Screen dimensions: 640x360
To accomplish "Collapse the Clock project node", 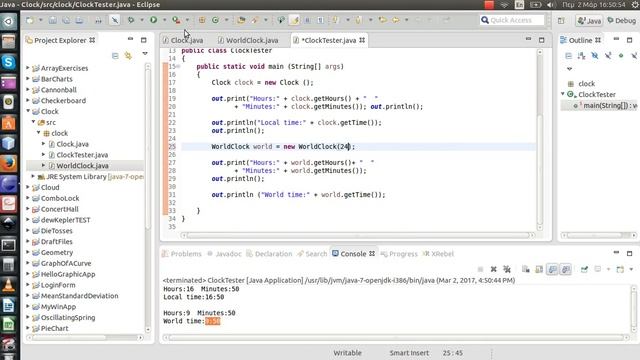I will click(28, 111).
